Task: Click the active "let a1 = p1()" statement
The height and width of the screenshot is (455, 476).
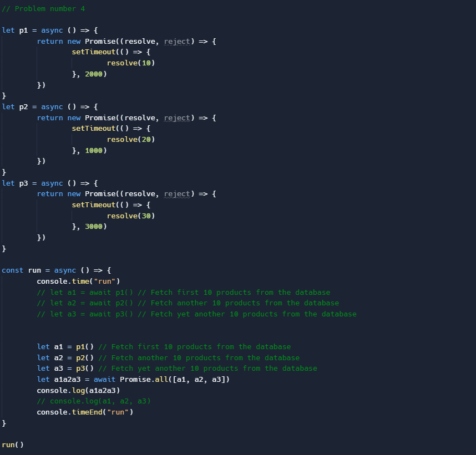Action: coord(65,347)
